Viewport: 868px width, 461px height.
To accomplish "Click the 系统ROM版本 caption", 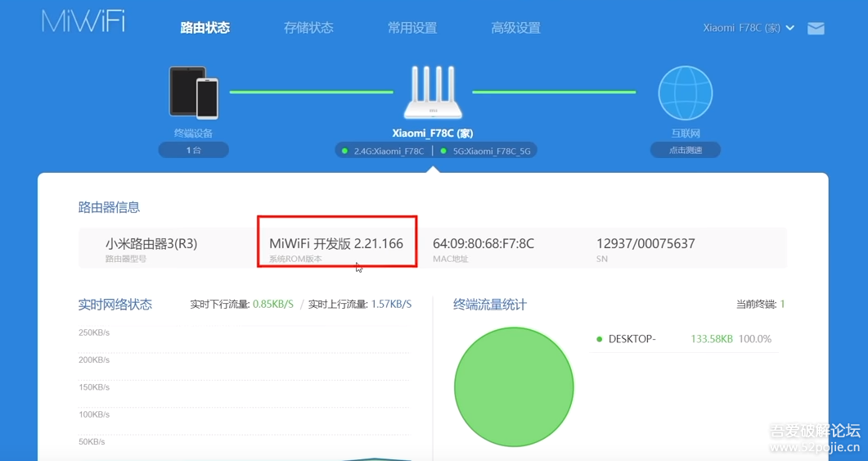I will click(295, 259).
